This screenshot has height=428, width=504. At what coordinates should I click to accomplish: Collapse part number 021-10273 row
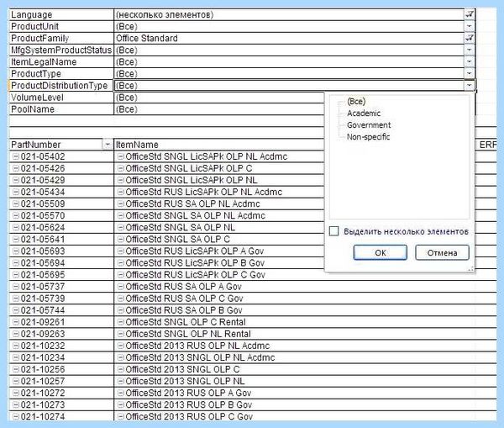click(x=16, y=404)
